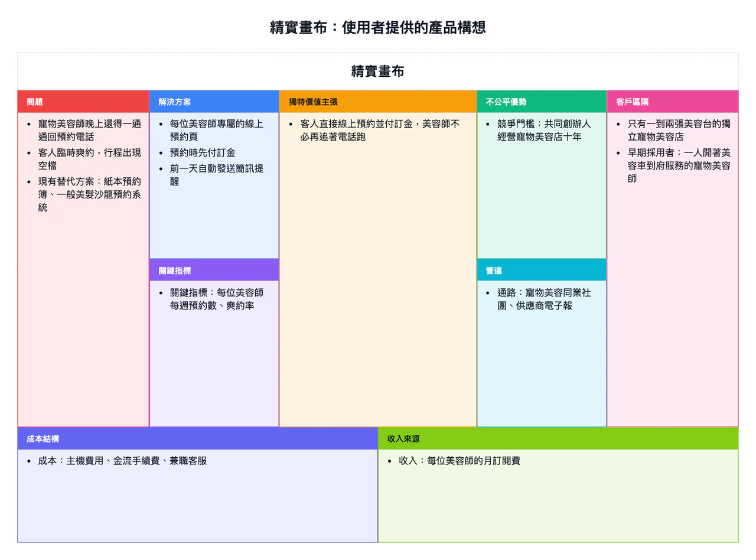
Task: Click the bullet '寵物美容師晚上還得一通通回預約電話'
Action: pyautogui.click(x=90, y=131)
